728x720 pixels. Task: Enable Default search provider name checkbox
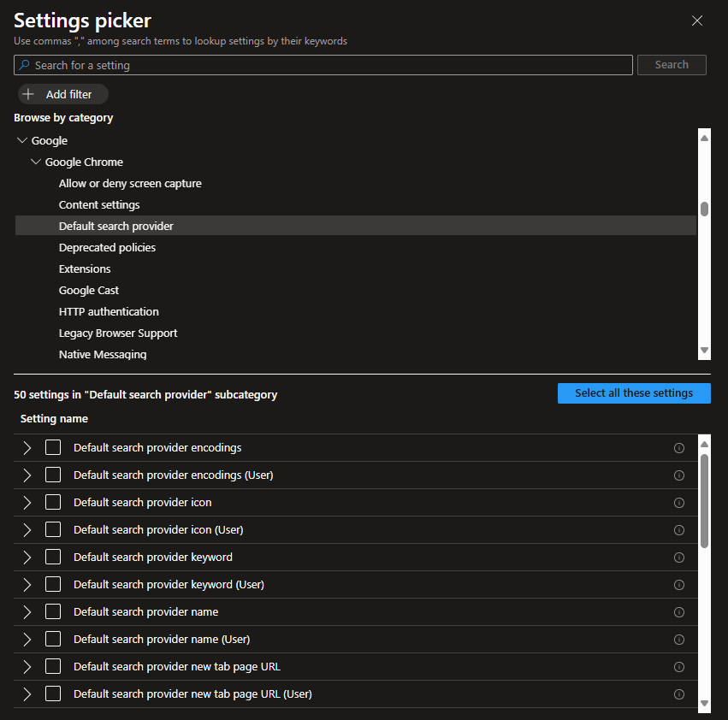coord(53,612)
